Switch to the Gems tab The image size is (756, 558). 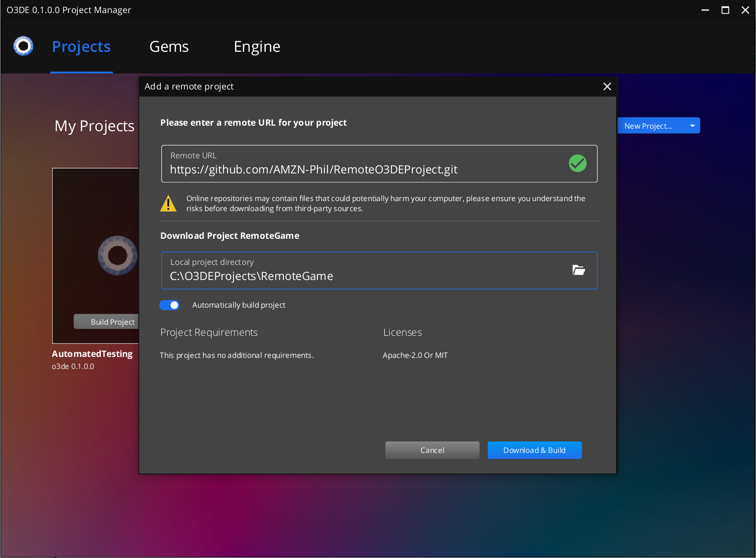(x=169, y=47)
